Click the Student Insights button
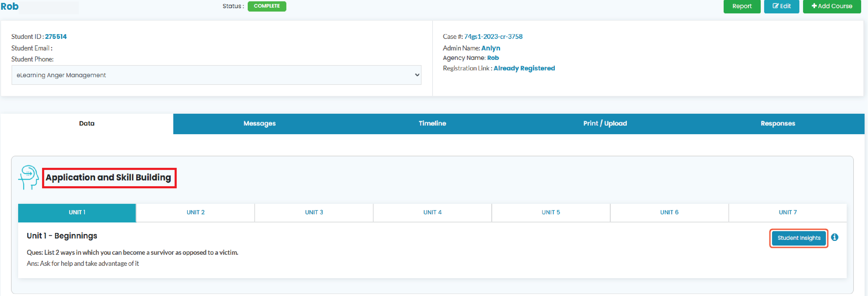 [799, 238]
